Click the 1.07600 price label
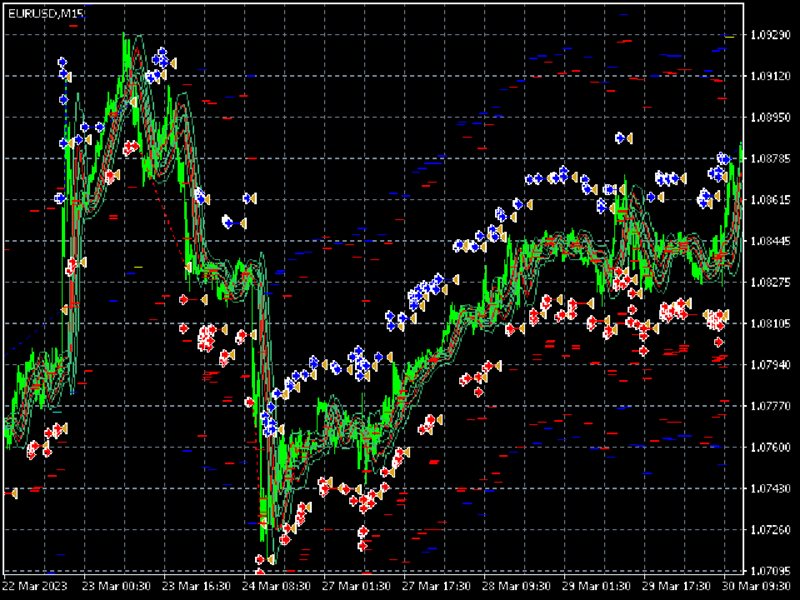 tap(770, 447)
